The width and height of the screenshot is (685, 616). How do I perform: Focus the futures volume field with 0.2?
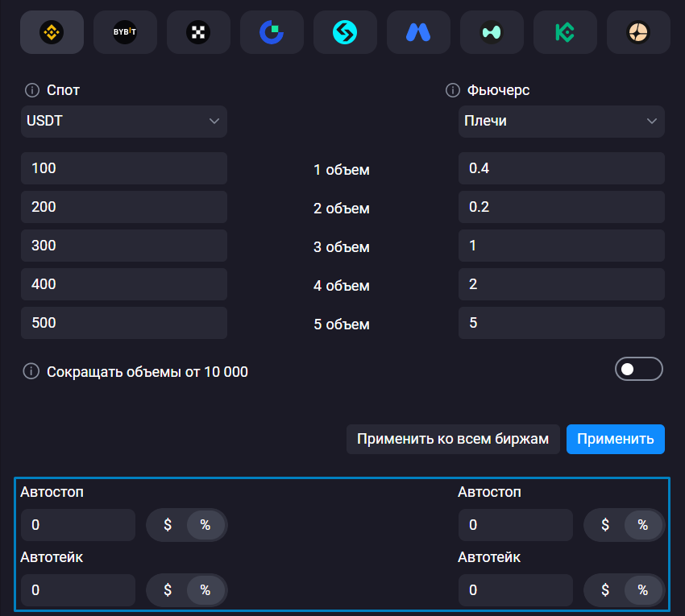point(562,207)
